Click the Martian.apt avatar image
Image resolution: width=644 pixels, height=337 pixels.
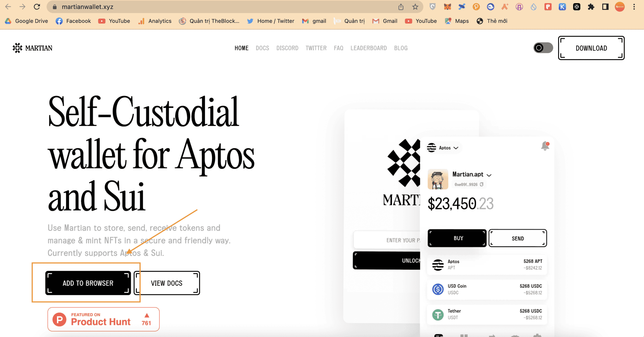pos(438,179)
